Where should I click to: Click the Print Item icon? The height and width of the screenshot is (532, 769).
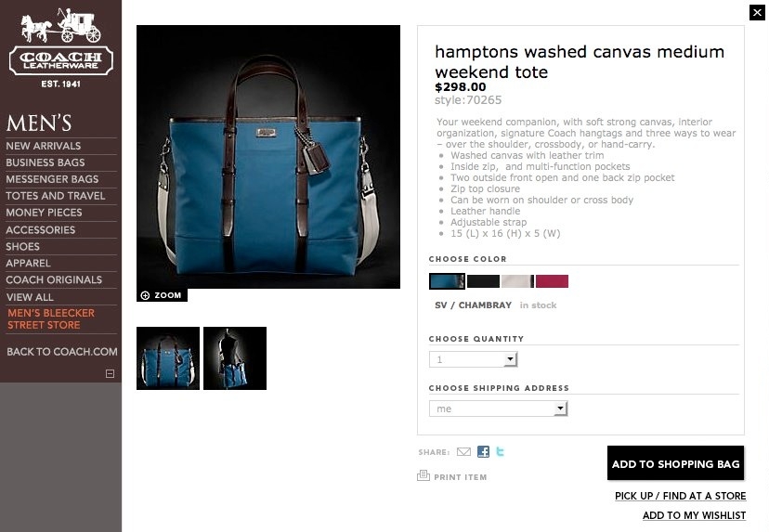tap(424, 475)
